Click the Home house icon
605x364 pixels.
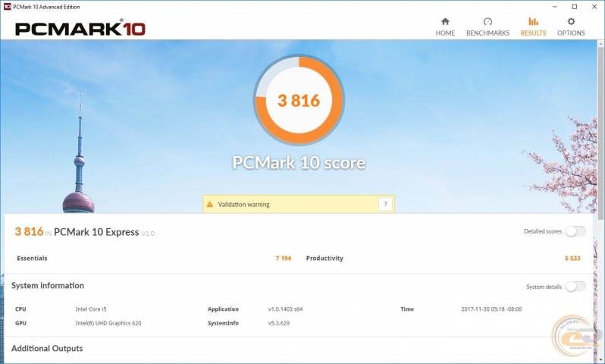445,21
